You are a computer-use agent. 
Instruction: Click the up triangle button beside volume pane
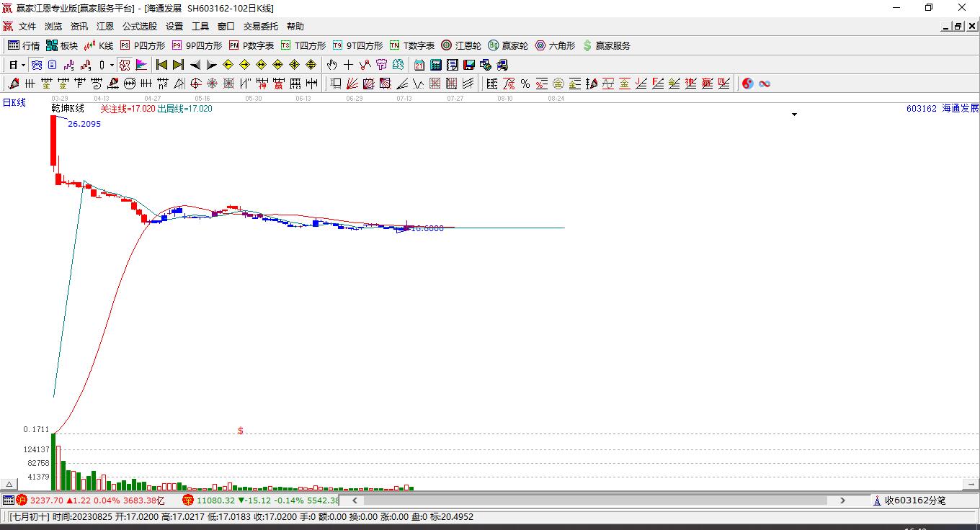[9, 485]
